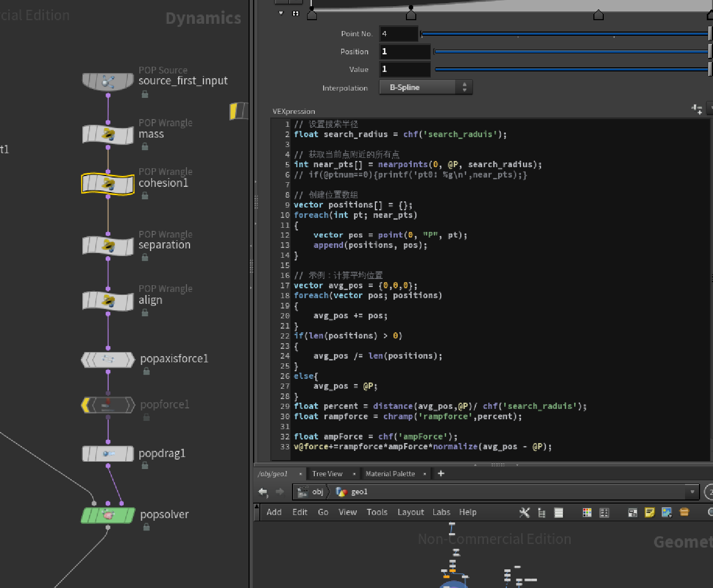Screen dimensions: 713x588
Task: Click the wrench tools icon in network toolbar
Action: coord(525,512)
